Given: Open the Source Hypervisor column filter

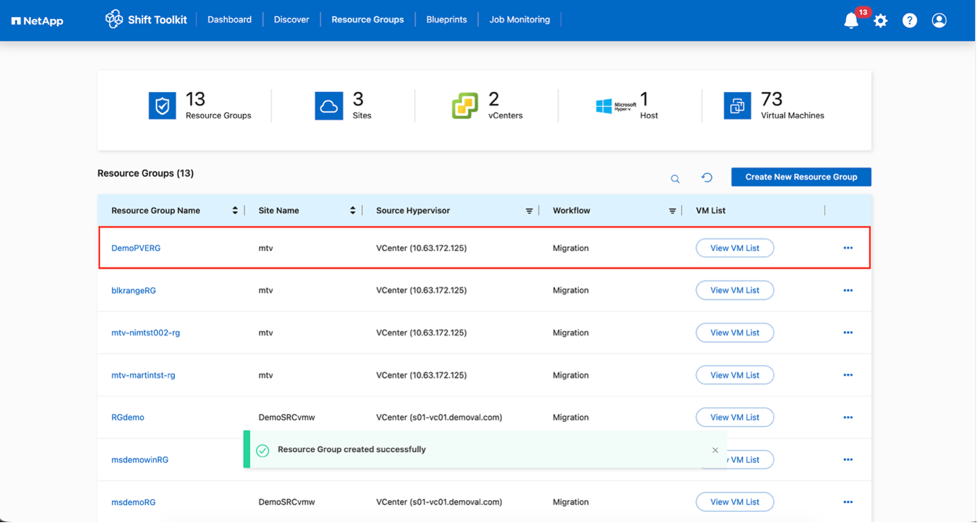Looking at the screenshot, I should [x=529, y=211].
